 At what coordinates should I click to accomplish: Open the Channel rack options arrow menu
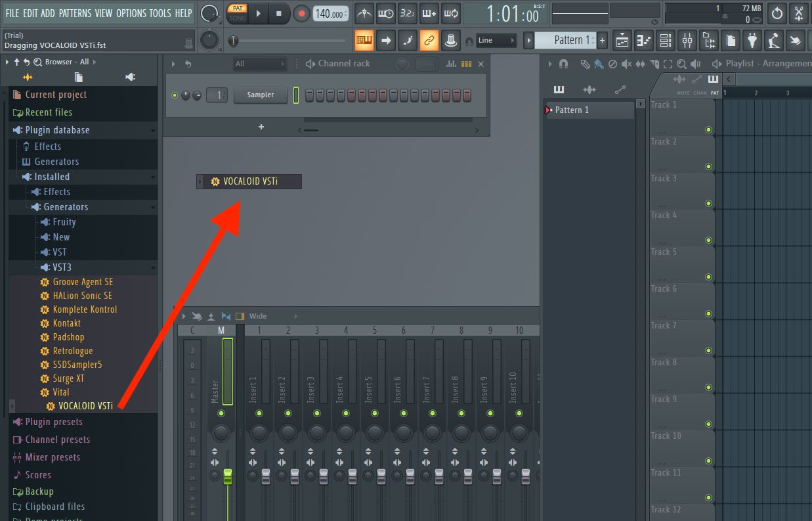click(174, 64)
